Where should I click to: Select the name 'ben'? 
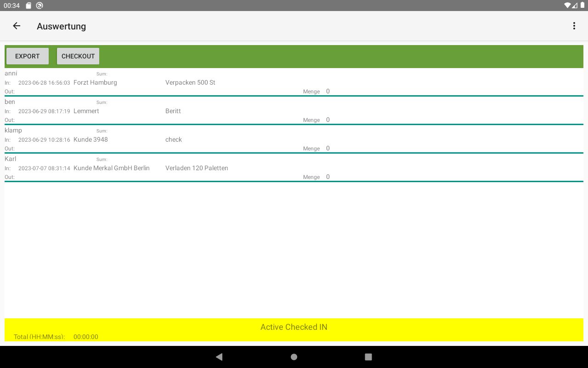coord(10,102)
